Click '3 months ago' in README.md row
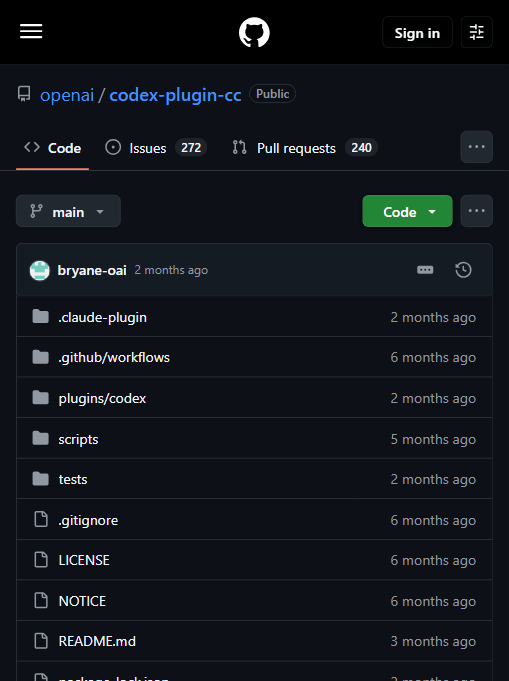The image size is (509, 681). coord(433,641)
